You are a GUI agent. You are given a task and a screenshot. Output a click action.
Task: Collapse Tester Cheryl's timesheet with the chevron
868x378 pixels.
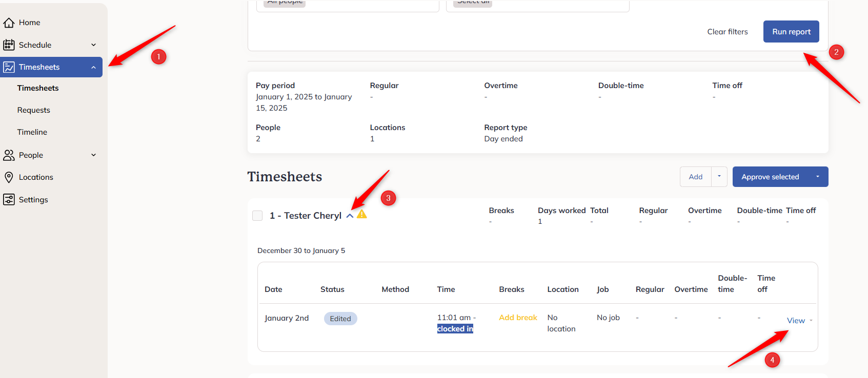(350, 216)
